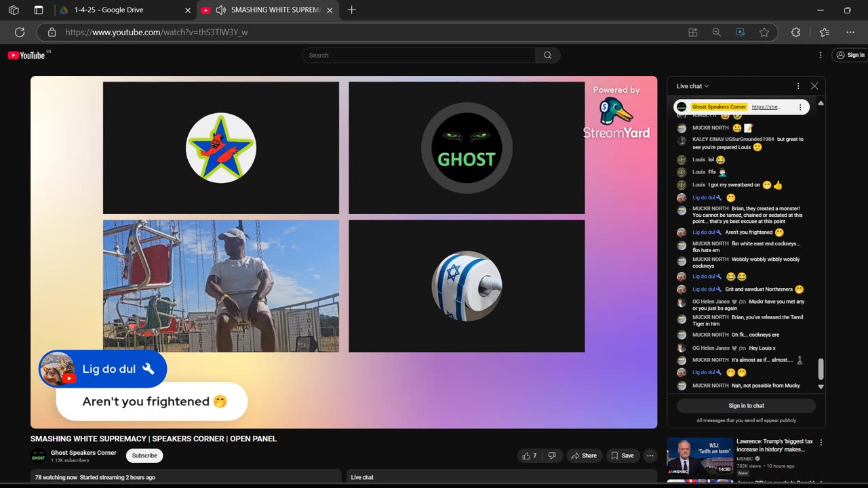The height and width of the screenshot is (488, 868).
Task: Click the red star avatar panel in video
Action: pyautogui.click(x=221, y=148)
